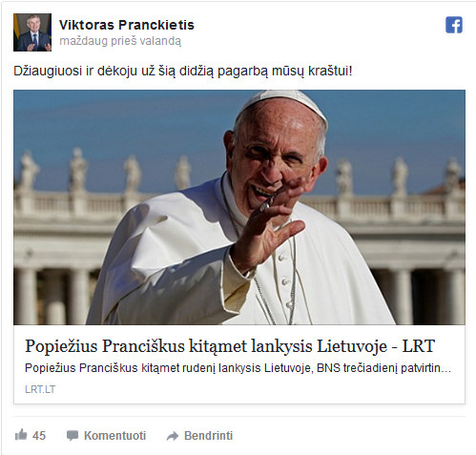Open the Viktoras Pranckietis profile name link
The height and width of the screenshot is (455, 476).
[x=127, y=25]
